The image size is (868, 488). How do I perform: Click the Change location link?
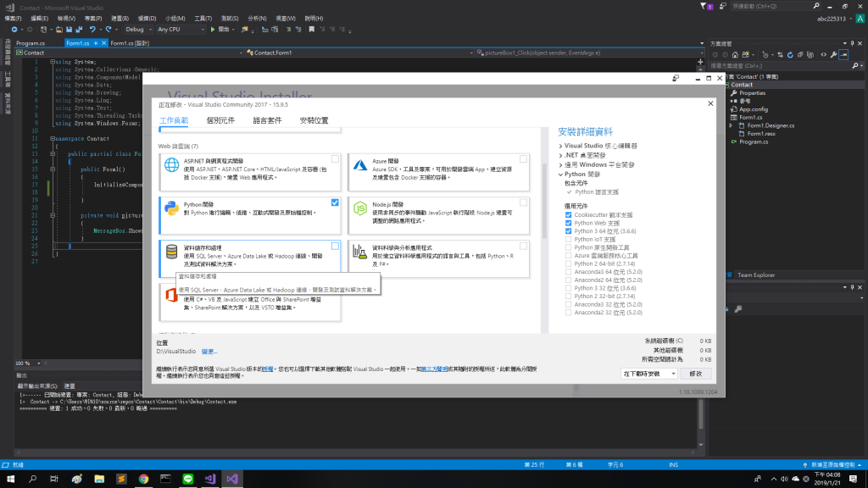[209, 352]
